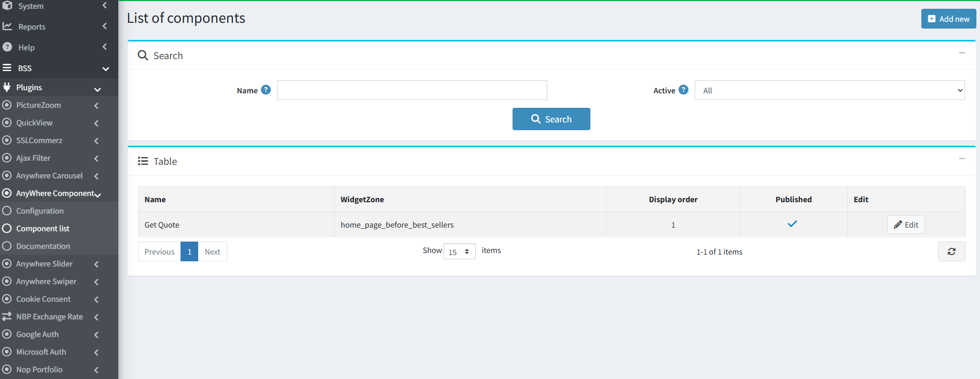This screenshot has width=980, height=379.
Task: Open the Show items per page dropdown
Action: click(459, 251)
